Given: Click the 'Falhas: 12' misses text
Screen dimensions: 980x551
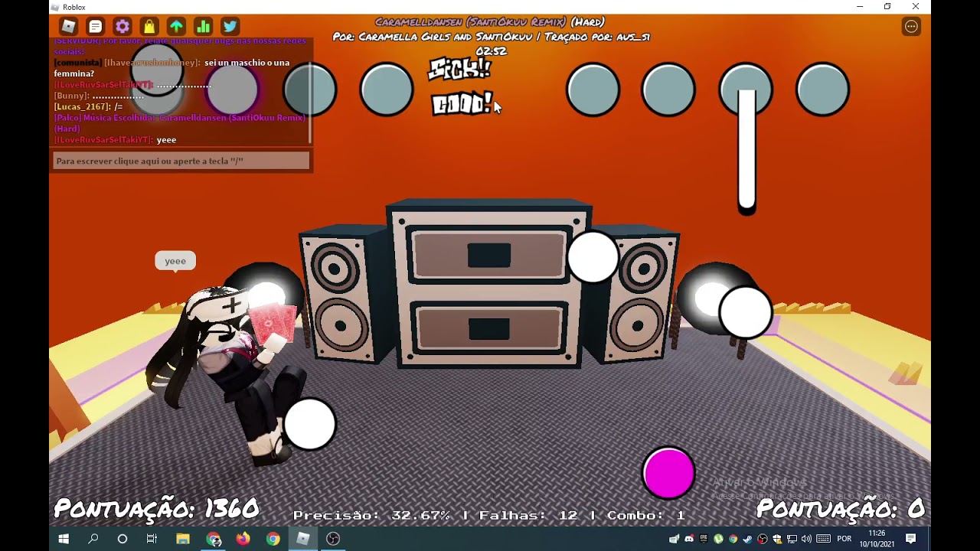Looking at the screenshot, I should click(528, 516).
